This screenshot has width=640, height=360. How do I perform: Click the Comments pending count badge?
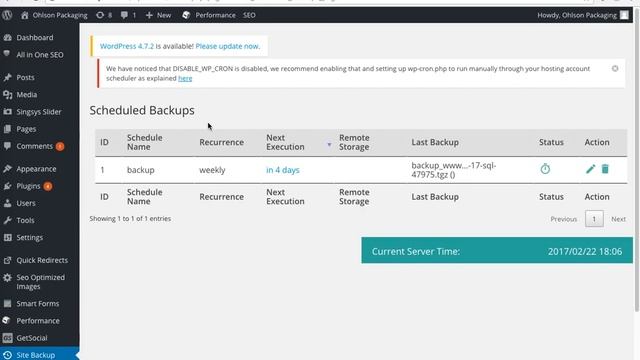pyautogui.click(x=60, y=146)
